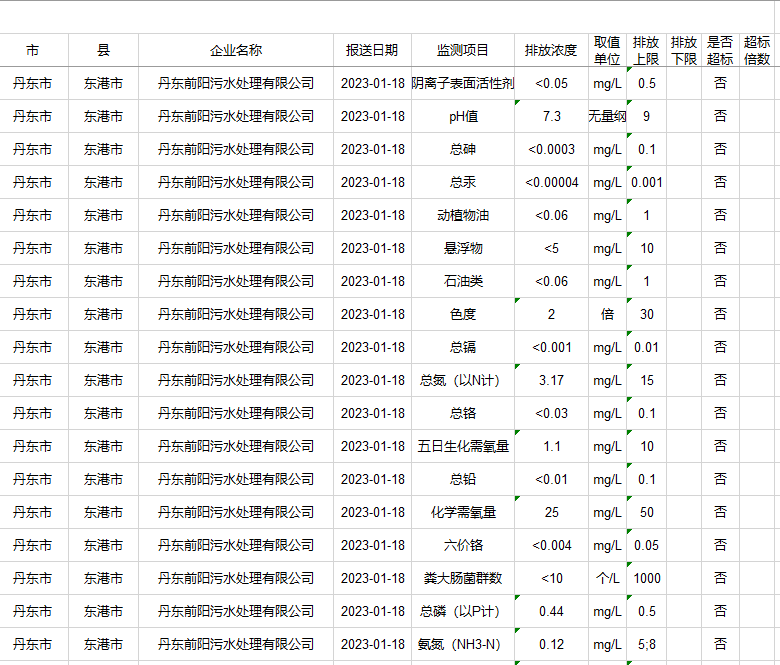780x665 pixels.
Task: Select the concentration value <0.0003
Action: click(551, 149)
